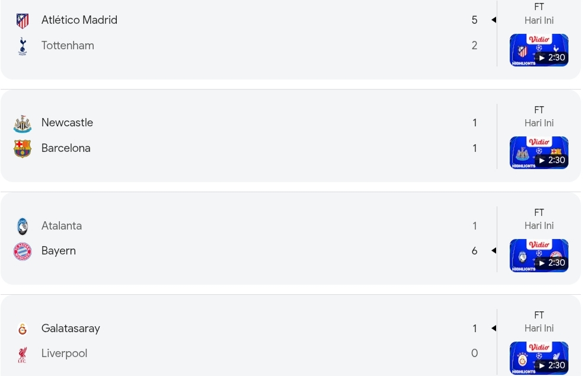Click the Bayern club crest
588x376 pixels.
pyautogui.click(x=23, y=251)
